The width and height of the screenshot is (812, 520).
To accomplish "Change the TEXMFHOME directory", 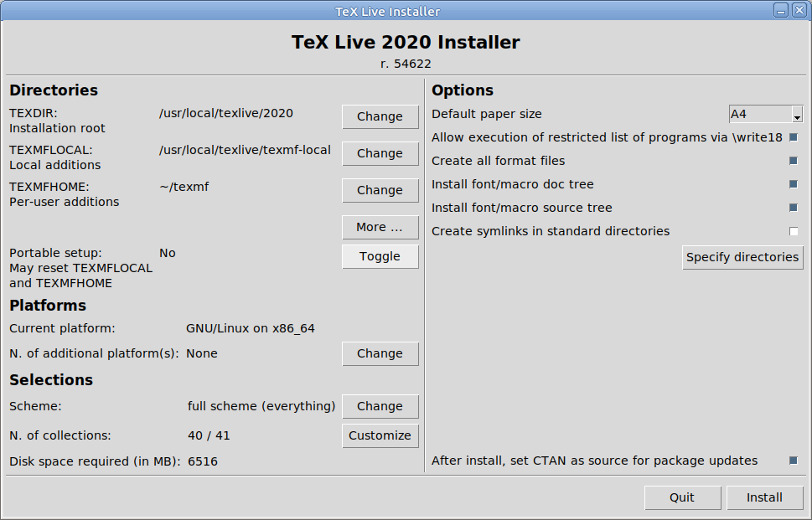I will (x=380, y=190).
